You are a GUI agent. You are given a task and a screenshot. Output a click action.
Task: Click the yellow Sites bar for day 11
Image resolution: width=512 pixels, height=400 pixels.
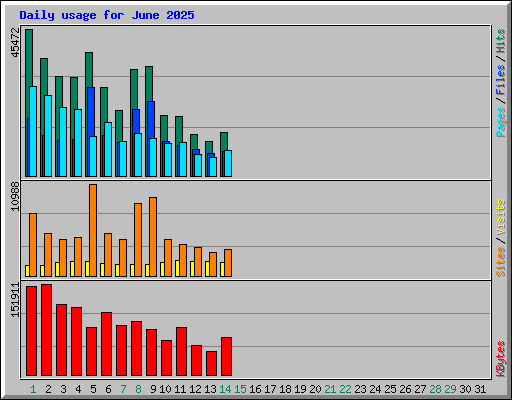177,268
